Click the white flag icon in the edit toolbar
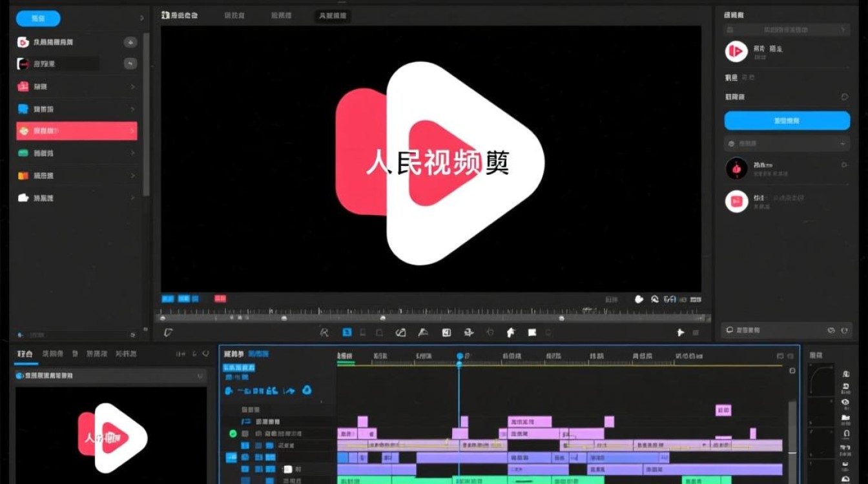Image resolution: width=868 pixels, height=484 pixels. (532, 332)
